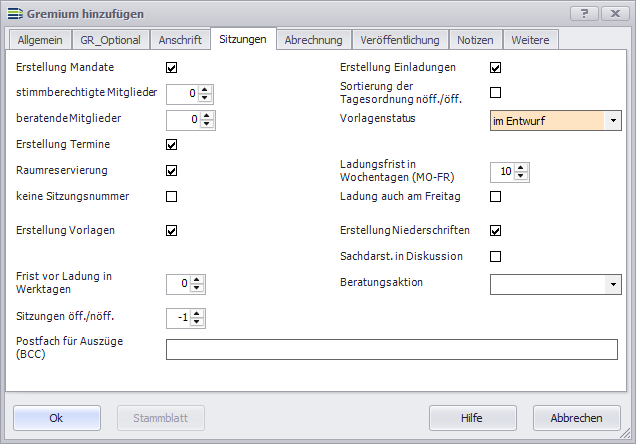Enable Ladung auch am Freitag checkbox
The height and width of the screenshot is (444, 636).
[495, 196]
